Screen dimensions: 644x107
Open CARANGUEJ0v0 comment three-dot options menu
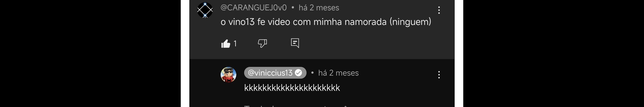point(439,10)
